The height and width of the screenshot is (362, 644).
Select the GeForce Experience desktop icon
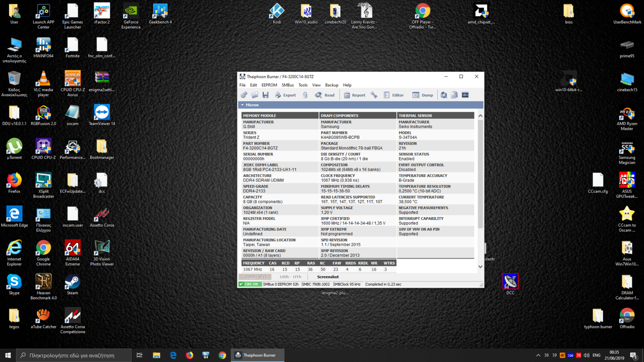pyautogui.click(x=131, y=16)
